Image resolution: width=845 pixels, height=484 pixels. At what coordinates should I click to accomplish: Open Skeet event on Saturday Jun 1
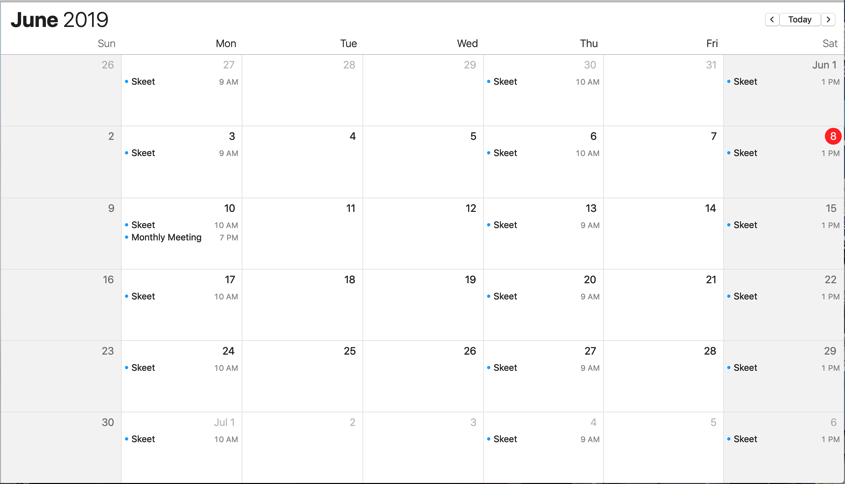(x=784, y=82)
